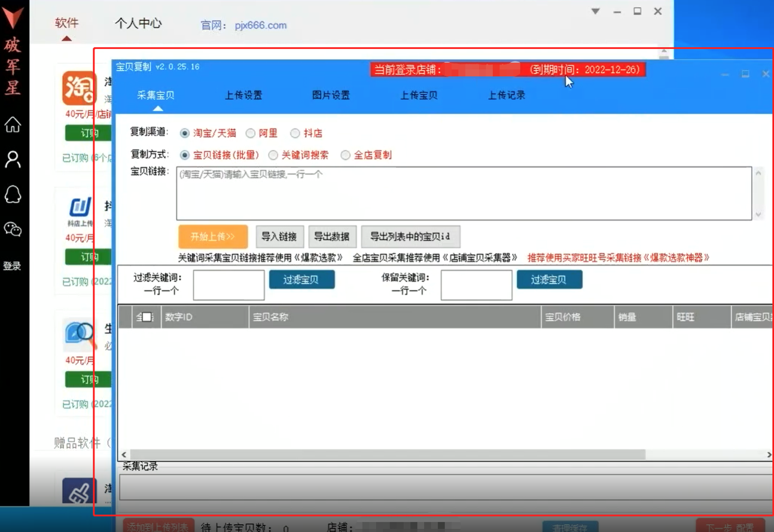Click the WeChat icon in sidebar
The image size is (774, 532).
tap(13, 229)
